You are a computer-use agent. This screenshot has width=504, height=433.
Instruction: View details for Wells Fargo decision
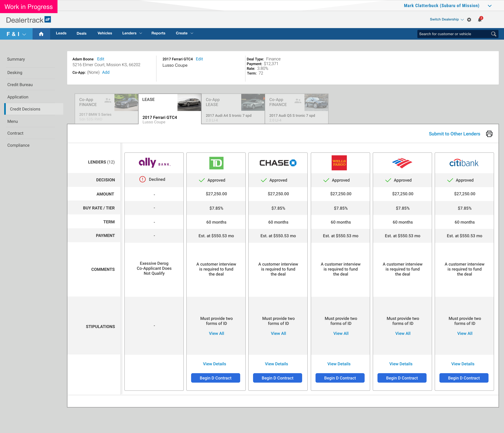tap(339, 364)
